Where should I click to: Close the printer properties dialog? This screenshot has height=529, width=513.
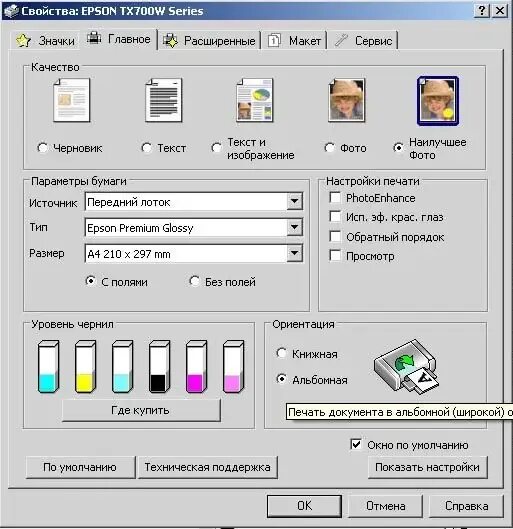[x=500, y=11]
